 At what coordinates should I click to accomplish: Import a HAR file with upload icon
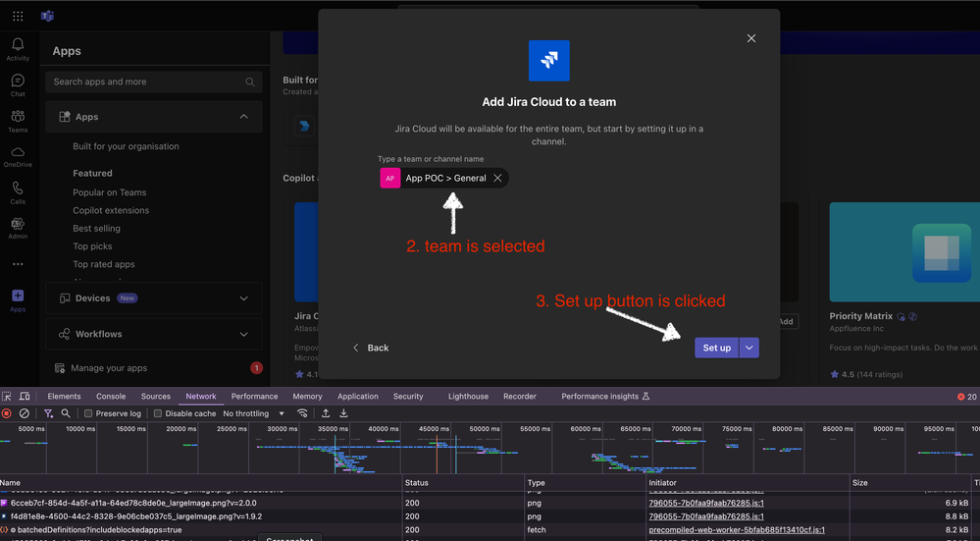[326, 413]
